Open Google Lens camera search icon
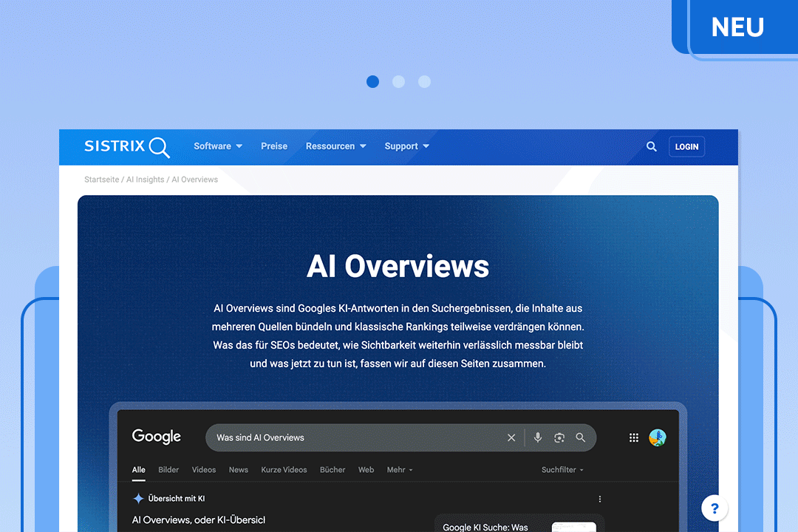Viewport: 798px width, 532px height. (559, 437)
